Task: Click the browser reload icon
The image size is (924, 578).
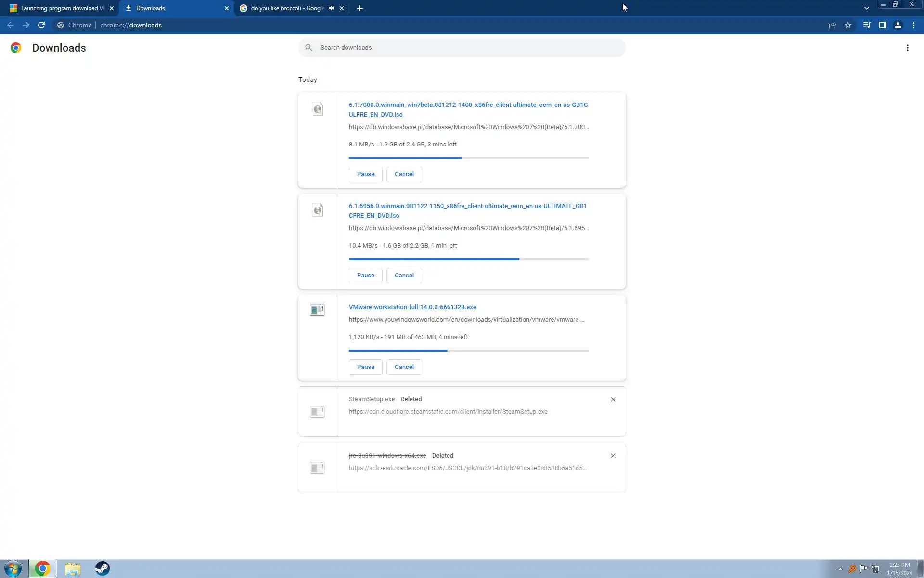Action: point(41,25)
